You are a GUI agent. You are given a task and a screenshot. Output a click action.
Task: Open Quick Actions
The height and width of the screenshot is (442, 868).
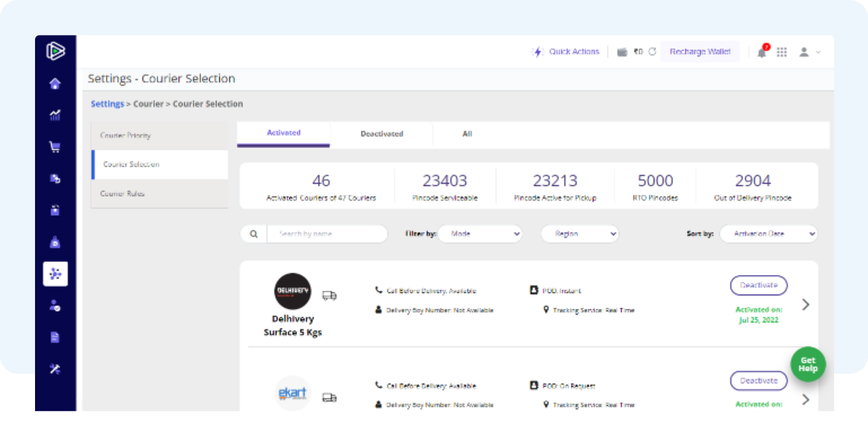point(565,52)
